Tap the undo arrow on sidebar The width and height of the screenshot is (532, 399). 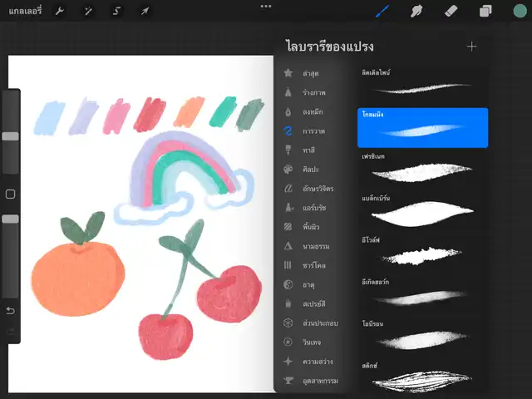[x=10, y=310]
